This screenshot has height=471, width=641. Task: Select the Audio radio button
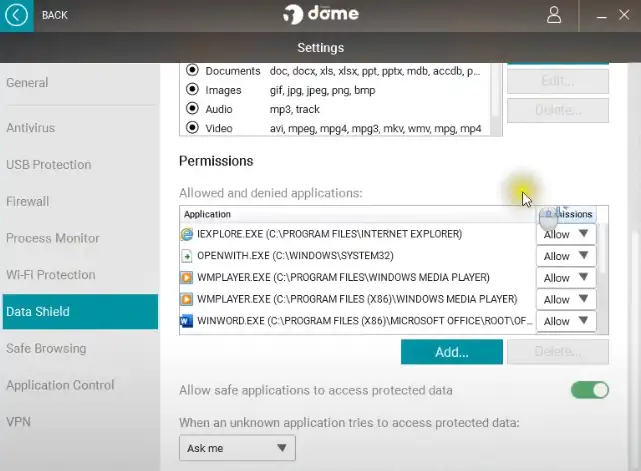pyautogui.click(x=193, y=109)
